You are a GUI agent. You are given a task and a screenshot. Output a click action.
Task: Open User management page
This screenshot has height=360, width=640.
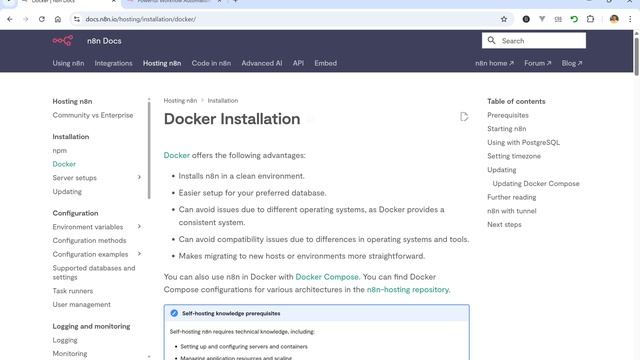click(x=82, y=304)
